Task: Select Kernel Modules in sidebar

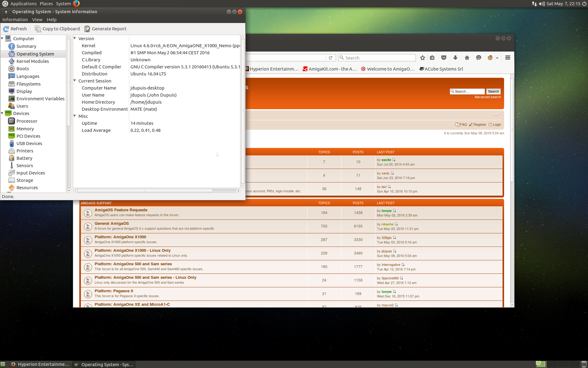Action: coord(32,61)
